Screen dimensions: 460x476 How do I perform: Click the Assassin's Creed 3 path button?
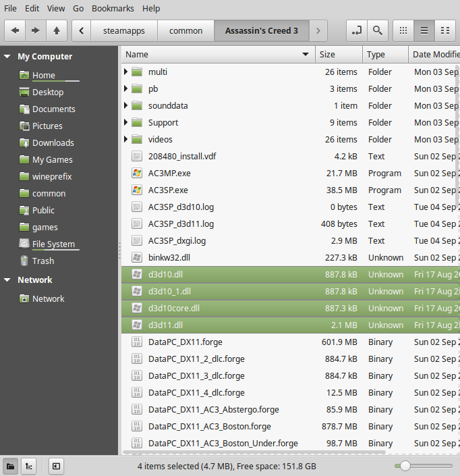(262, 30)
